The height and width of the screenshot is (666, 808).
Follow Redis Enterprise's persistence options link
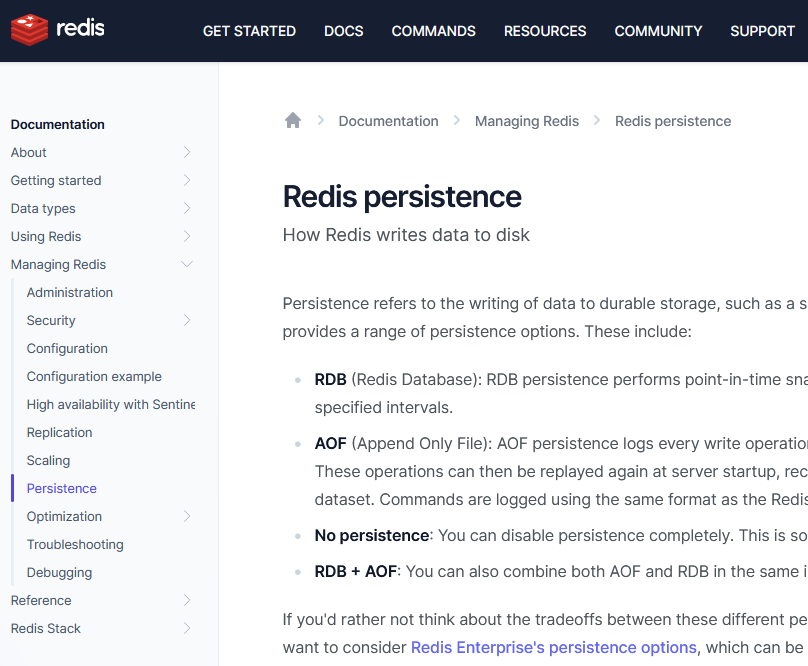pyautogui.click(x=553, y=647)
